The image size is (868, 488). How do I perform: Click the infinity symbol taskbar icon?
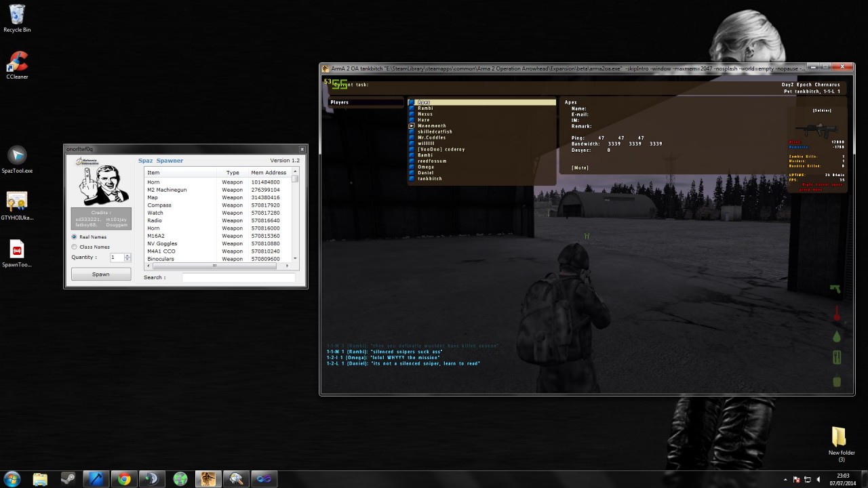263,479
